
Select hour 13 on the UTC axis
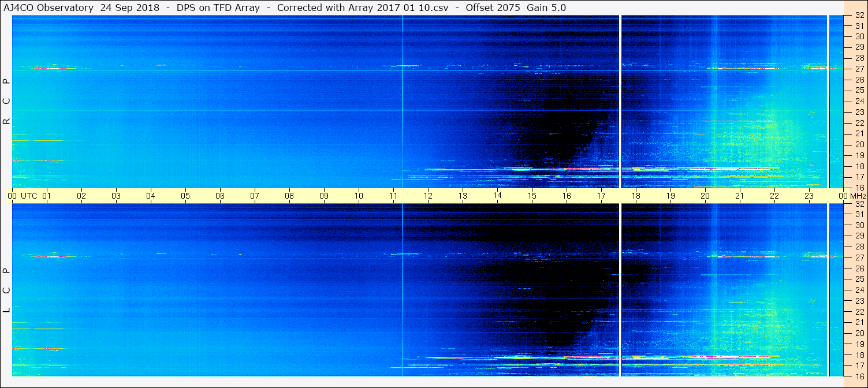pos(463,196)
